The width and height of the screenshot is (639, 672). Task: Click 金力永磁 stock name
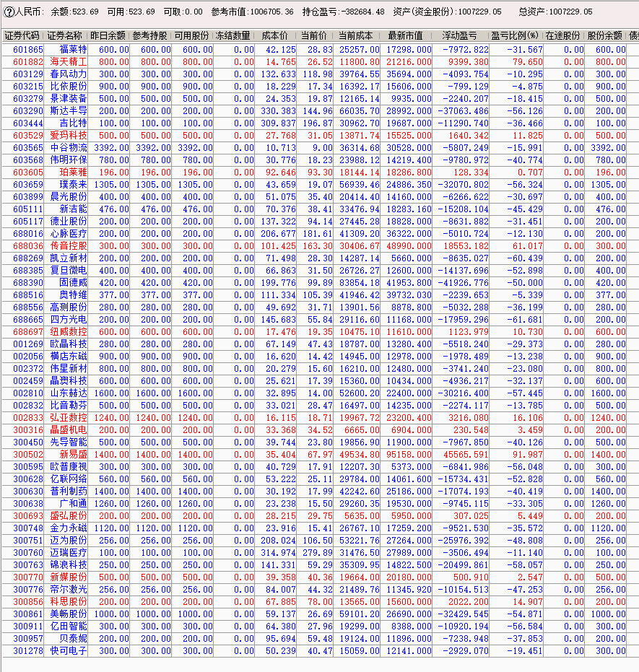[x=68, y=528]
